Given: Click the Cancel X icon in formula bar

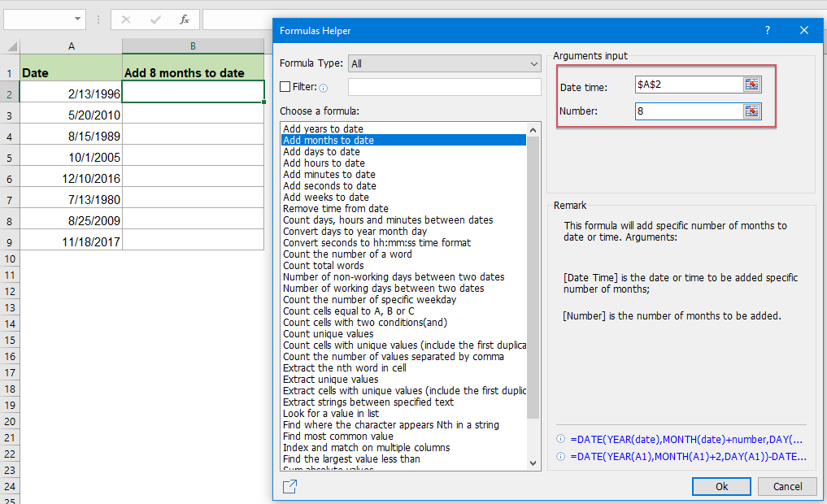Looking at the screenshot, I should coord(124,20).
